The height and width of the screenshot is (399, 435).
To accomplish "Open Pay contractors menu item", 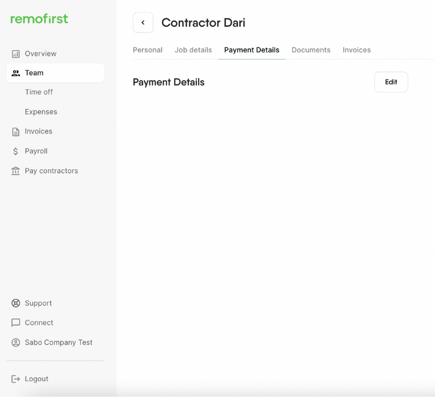I will point(51,171).
